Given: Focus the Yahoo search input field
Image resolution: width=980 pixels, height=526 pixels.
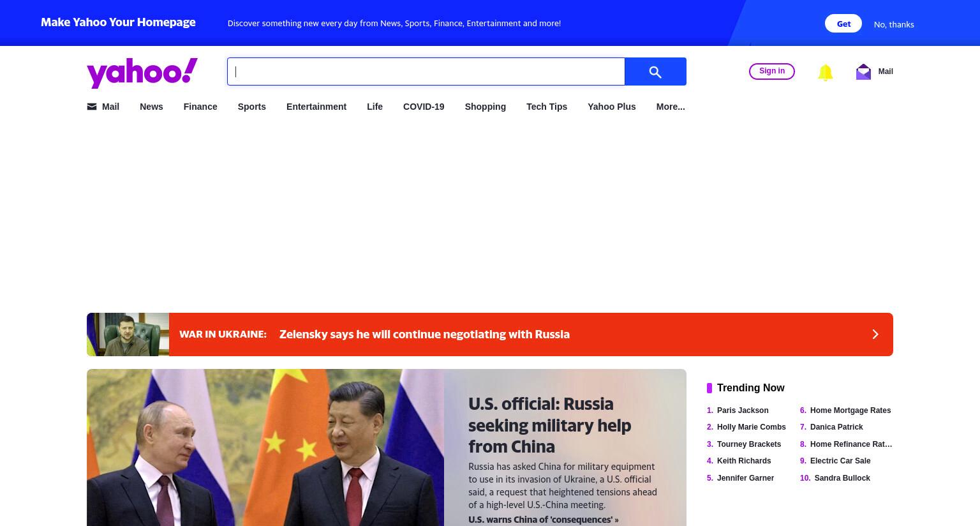Looking at the screenshot, I should (x=426, y=71).
